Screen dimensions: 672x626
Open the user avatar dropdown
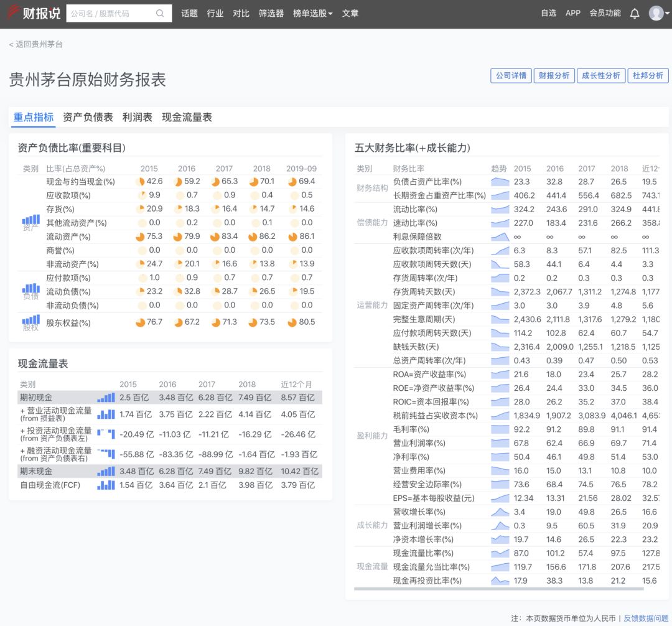tap(657, 14)
